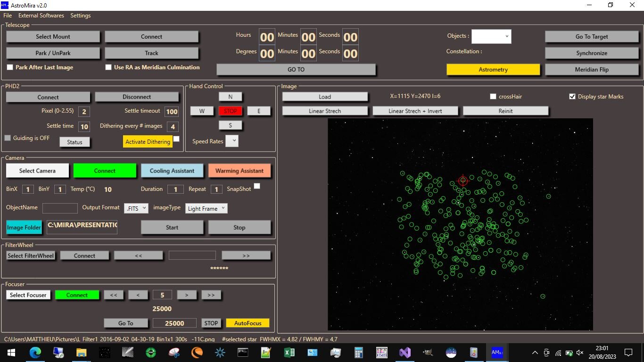644x362 pixels.
Task: Open the blue star taskbar app
Action: pos(220,352)
